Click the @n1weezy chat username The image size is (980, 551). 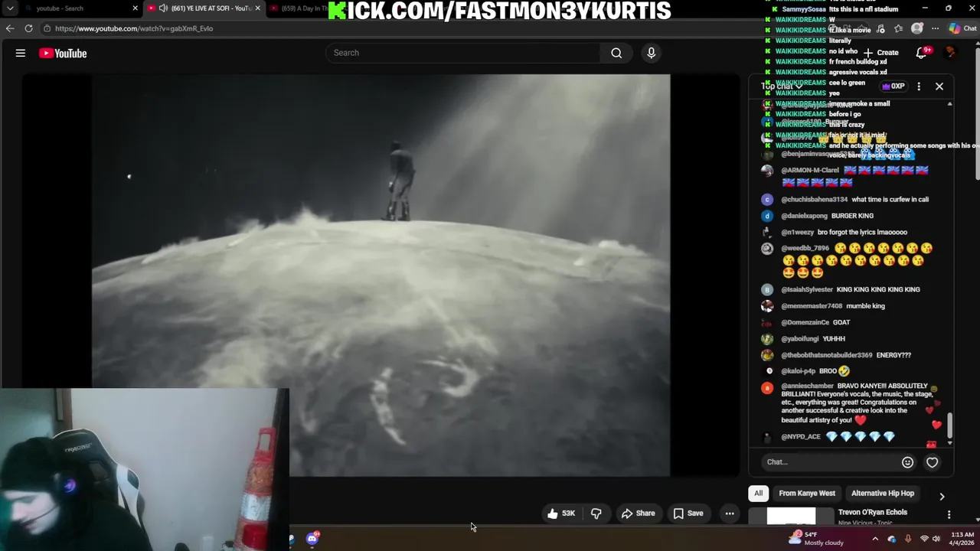coord(797,233)
